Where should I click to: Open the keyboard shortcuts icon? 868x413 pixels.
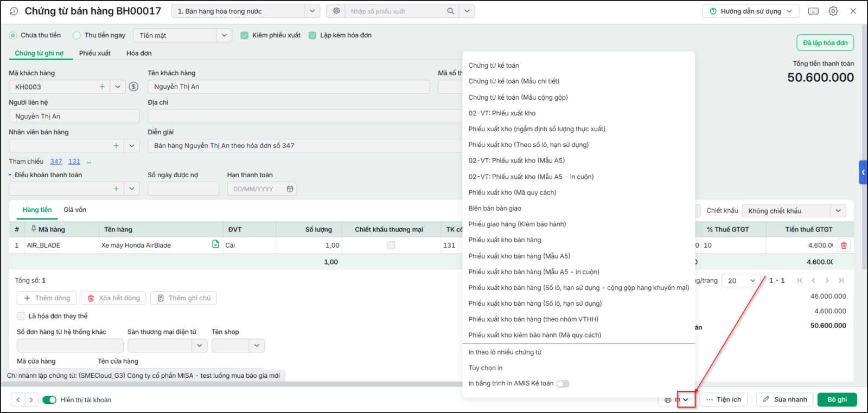click(x=813, y=11)
